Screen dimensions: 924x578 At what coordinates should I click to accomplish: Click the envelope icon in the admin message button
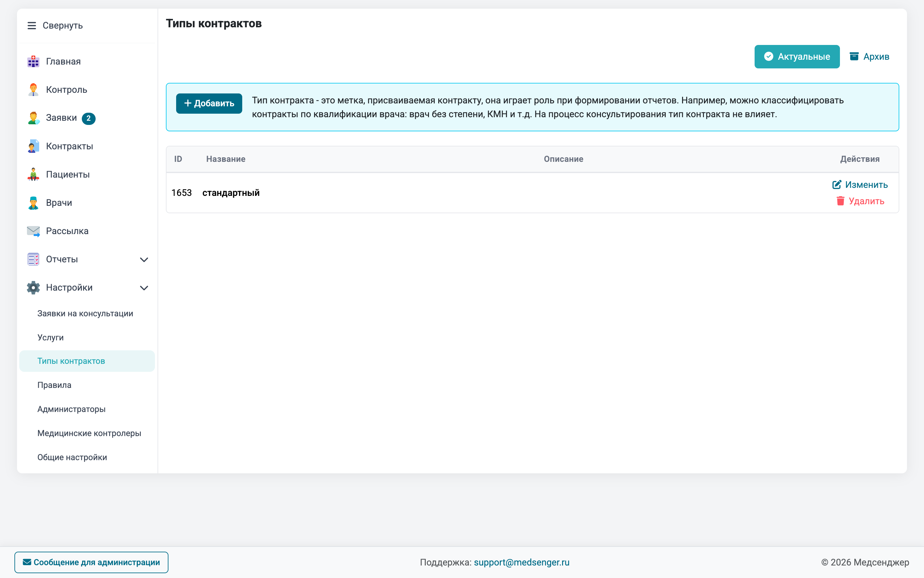(x=27, y=562)
